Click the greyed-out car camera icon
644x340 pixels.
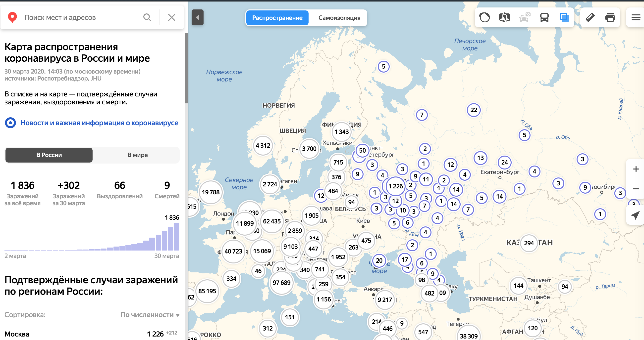(x=525, y=17)
